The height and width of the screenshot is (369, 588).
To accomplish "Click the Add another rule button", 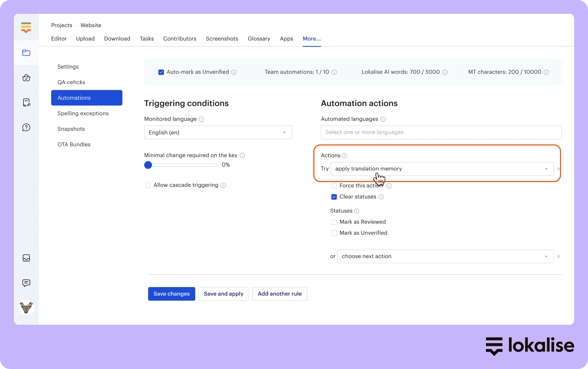I will coord(279,294).
